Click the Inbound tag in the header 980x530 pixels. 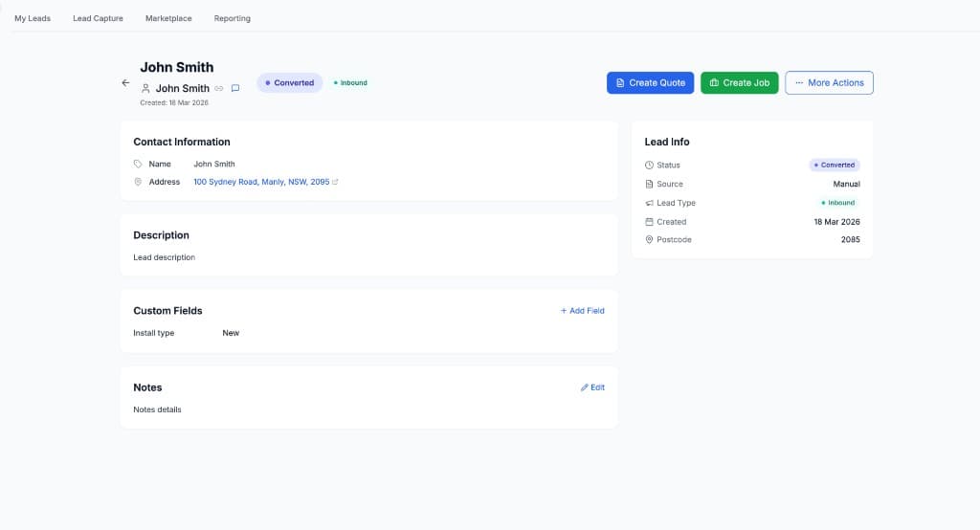pos(350,82)
